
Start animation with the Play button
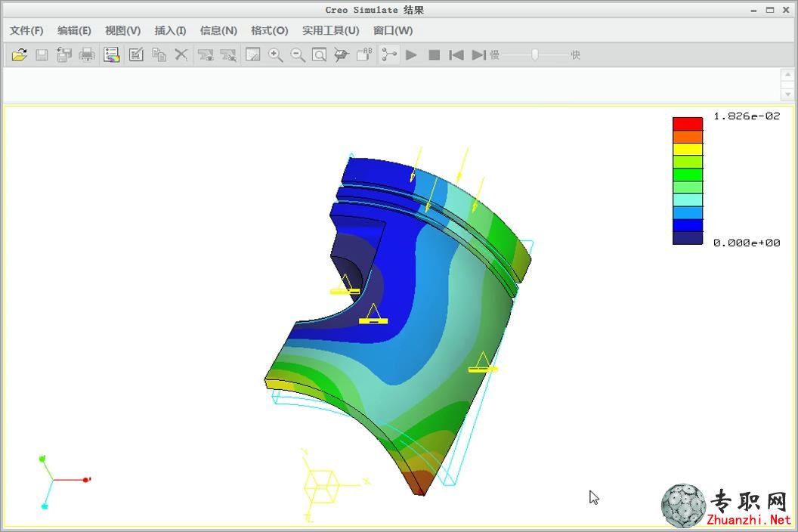click(411, 54)
